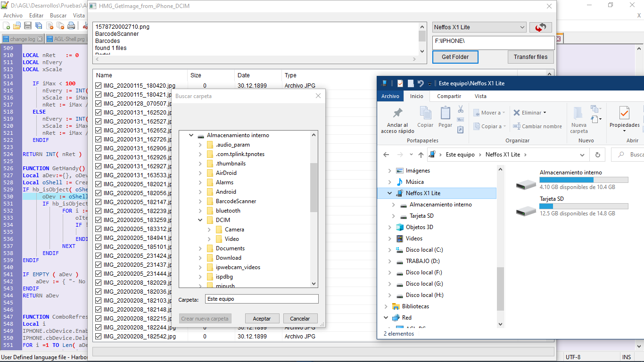Expand Disco local (C:) in Explorer
Image resolution: width=644 pixels, height=362 pixels.
pyautogui.click(x=390, y=250)
